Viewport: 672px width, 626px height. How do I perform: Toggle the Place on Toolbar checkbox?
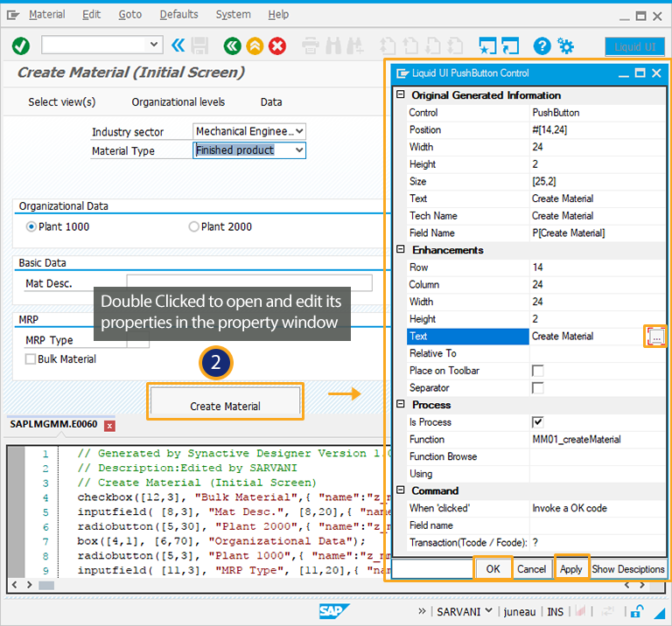pyautogui.click(x=537, y=371)
